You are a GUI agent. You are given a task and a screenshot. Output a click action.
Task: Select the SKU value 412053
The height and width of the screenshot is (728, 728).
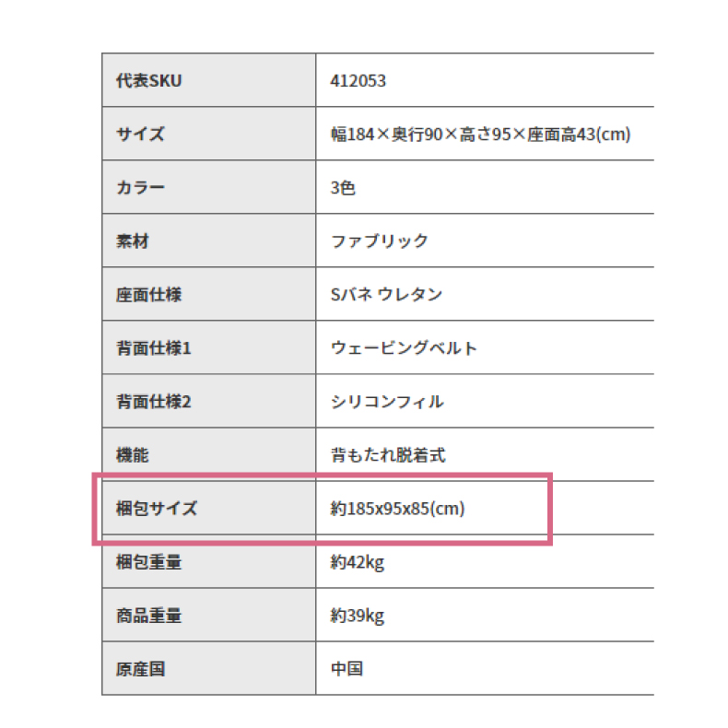click(x=358, y=81)
